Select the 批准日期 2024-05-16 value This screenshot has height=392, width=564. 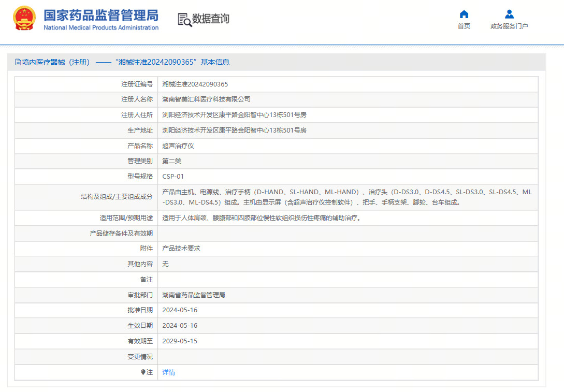coord(182,310)
